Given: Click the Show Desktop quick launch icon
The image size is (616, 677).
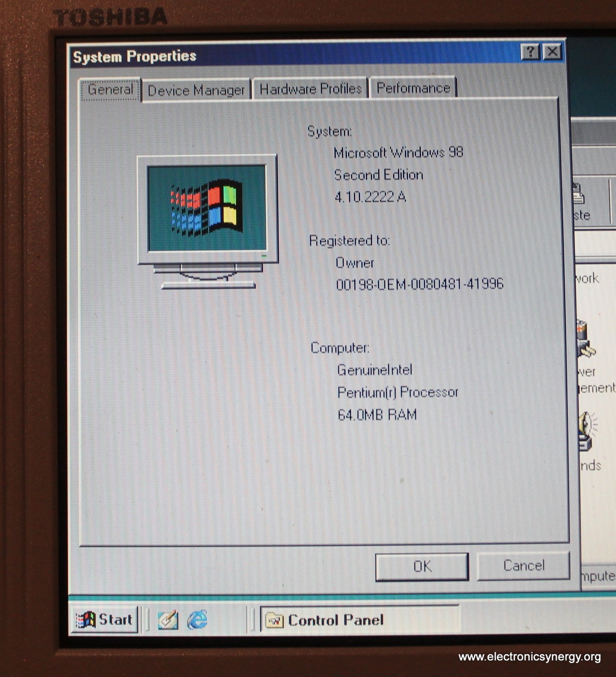Looking at the screenshot, I should point(168,620).
